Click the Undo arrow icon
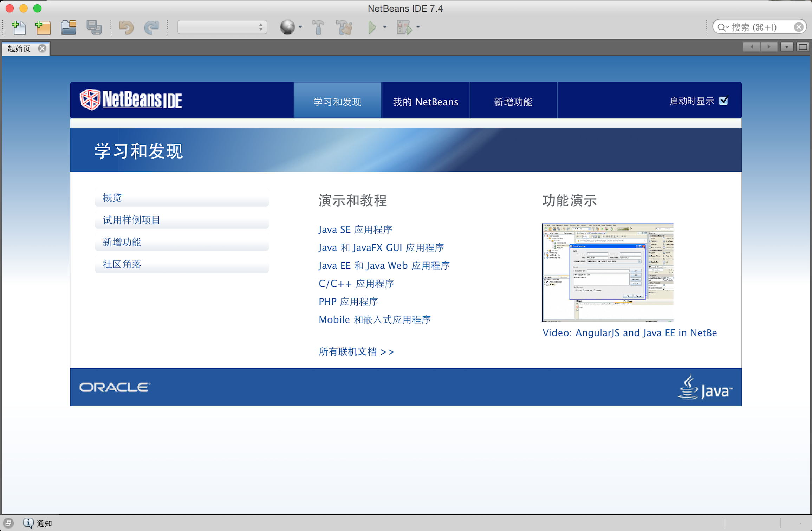This screenshot has height=531, width=812. (x=126, y=27)
